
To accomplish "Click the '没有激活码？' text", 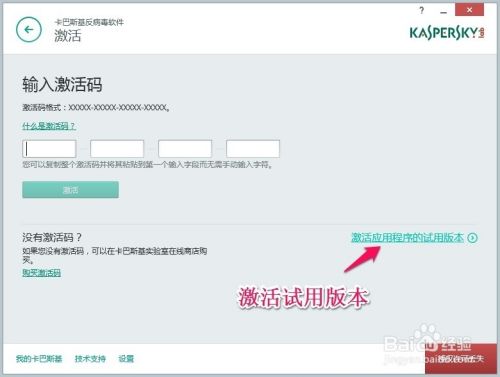I will point(52,237).
